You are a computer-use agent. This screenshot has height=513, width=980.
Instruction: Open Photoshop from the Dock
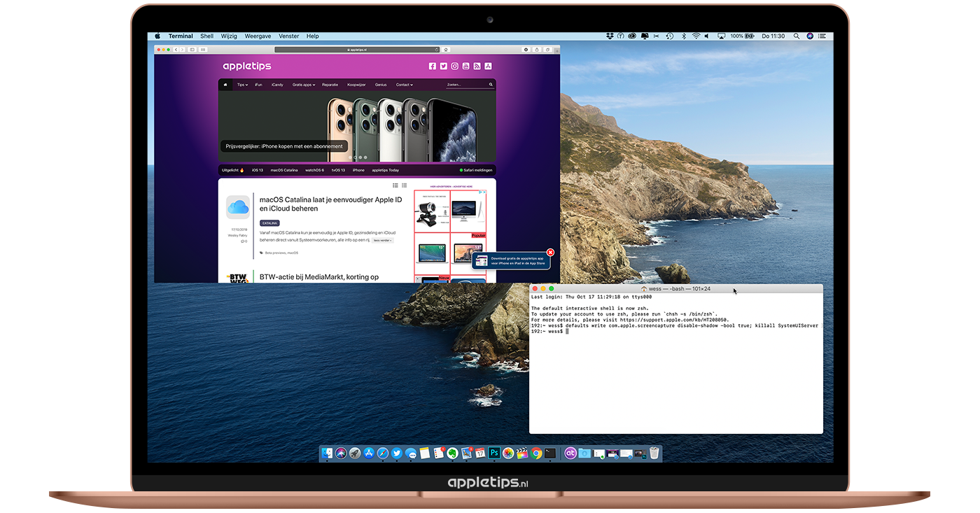pyautogui.click(x=494, y=454)
